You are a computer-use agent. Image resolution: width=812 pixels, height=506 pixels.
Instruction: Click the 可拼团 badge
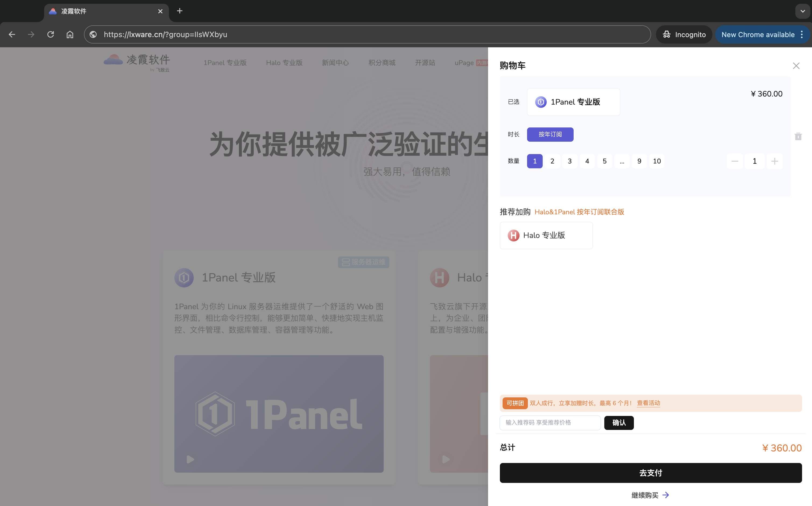(x=515, y=403)
